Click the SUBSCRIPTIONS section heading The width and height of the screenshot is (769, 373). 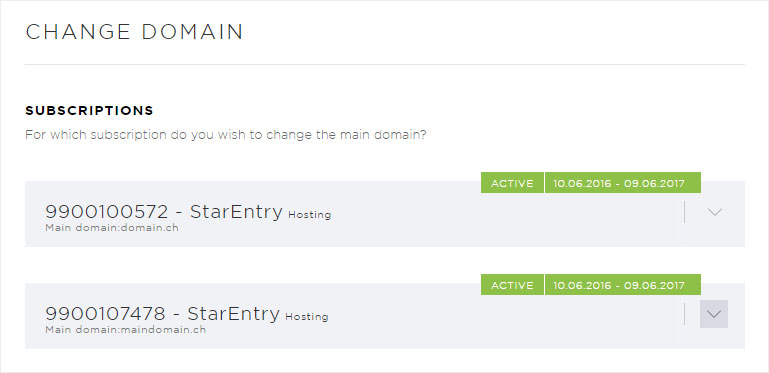point(89,110)
